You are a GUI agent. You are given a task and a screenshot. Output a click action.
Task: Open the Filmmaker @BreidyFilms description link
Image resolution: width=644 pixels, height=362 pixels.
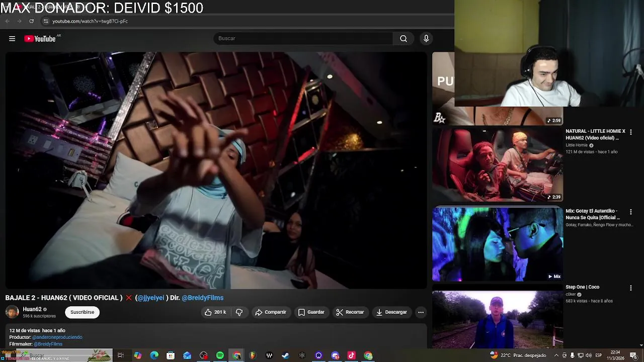pyautogui.click(x=48, y=344)
